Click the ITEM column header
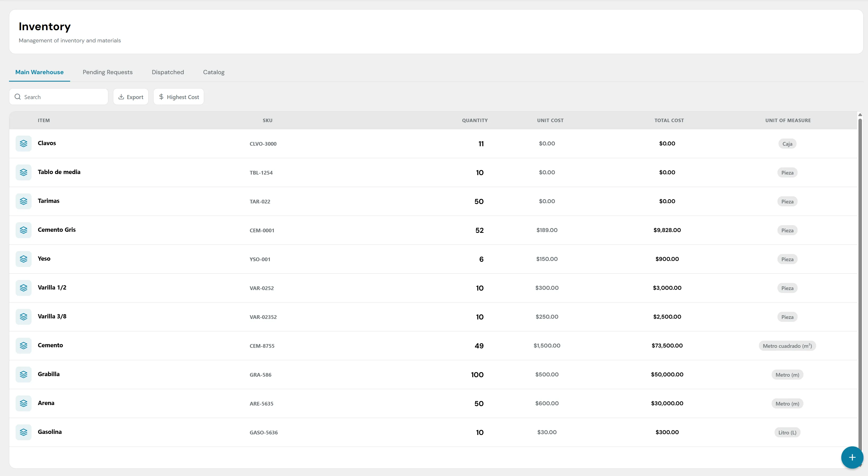The height and width of the screenshot is (476, 868). pyautogui.click(x=44, y=120)
